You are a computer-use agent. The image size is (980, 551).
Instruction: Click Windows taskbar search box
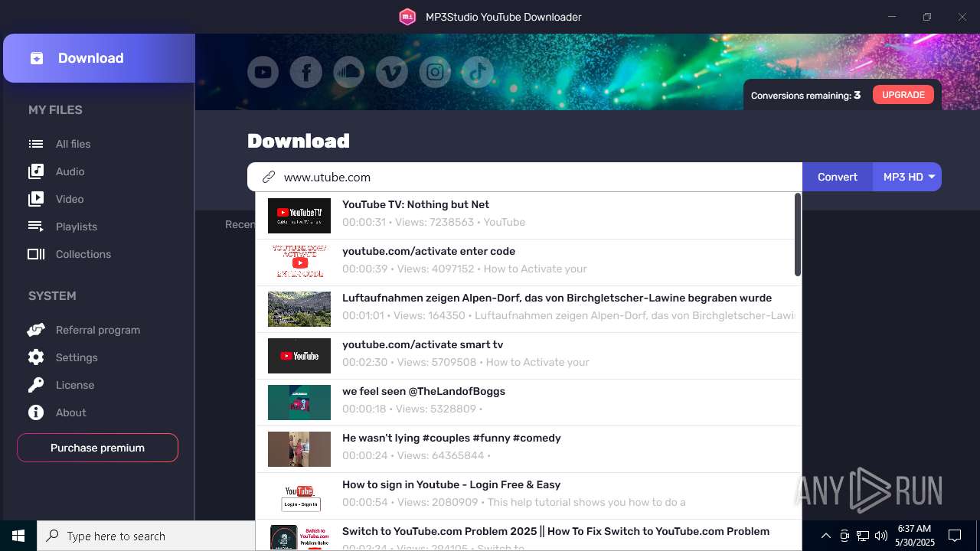click(145, 536)
